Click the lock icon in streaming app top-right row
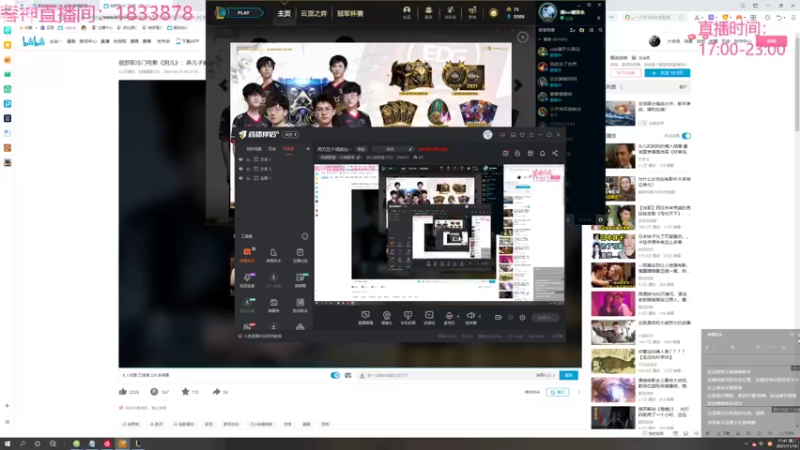The height and width of the screenshot is (450, 800). [517, 153]
